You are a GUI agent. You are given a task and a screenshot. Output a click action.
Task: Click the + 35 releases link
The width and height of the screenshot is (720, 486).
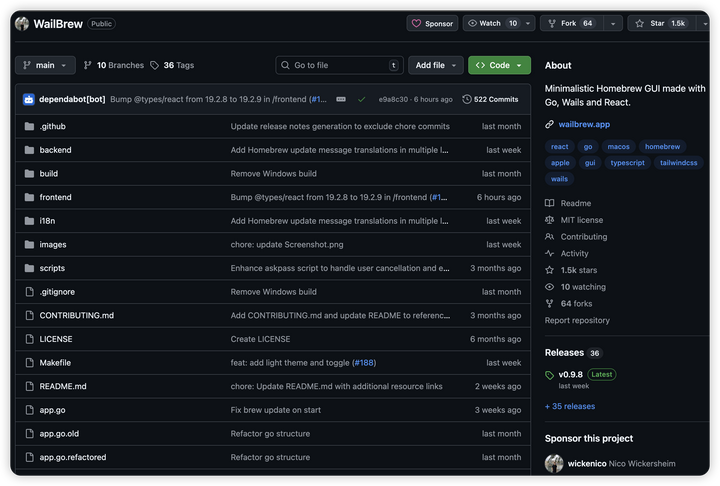coord(570,406)
